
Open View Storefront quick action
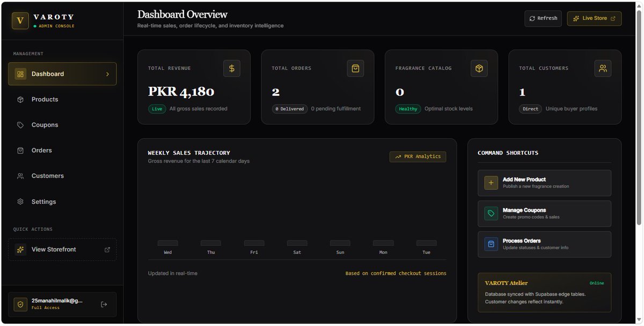pos(62,249)
